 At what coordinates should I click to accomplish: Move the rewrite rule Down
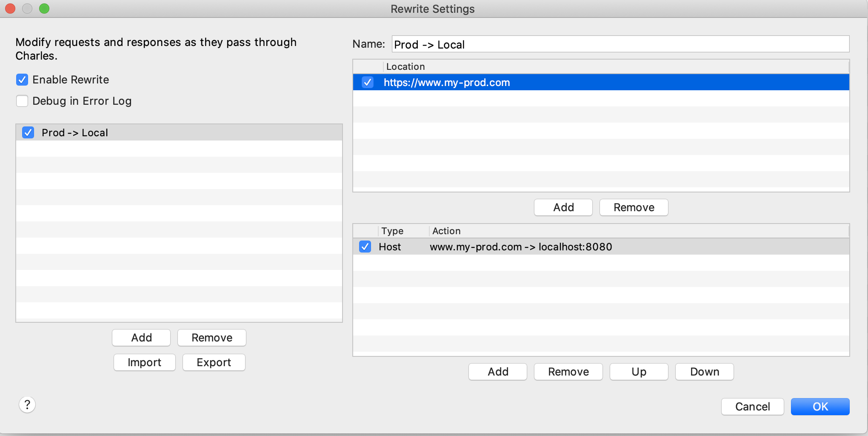point(704,372)
